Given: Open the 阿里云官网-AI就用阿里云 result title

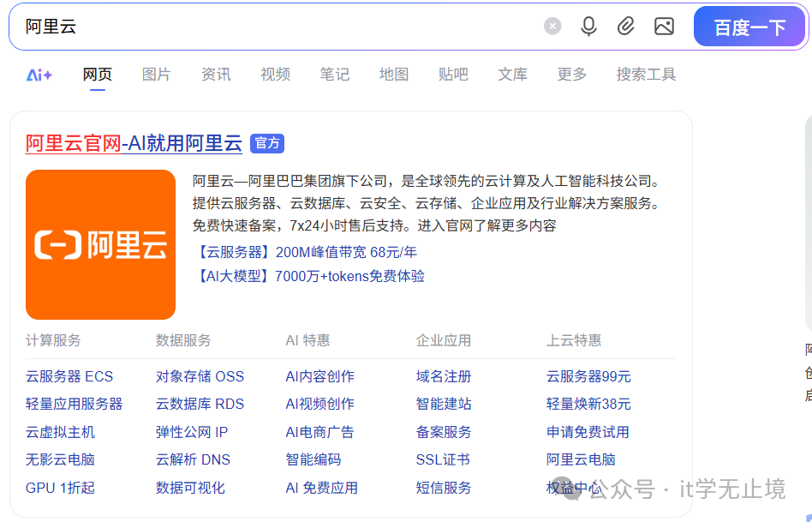Looking at the screenshot, I should pos(134,143).
